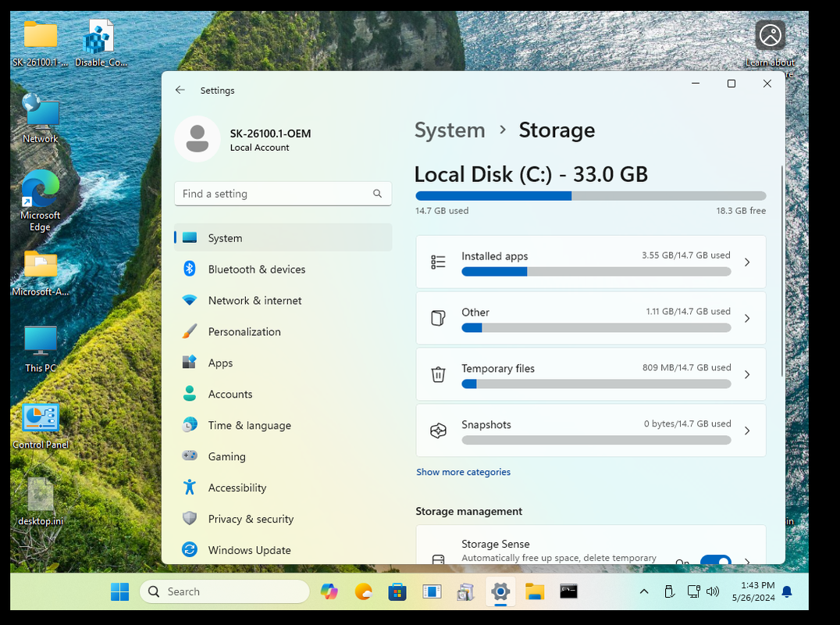
Task: Open Windows Start menu button
Action: [x=119, y=591]
